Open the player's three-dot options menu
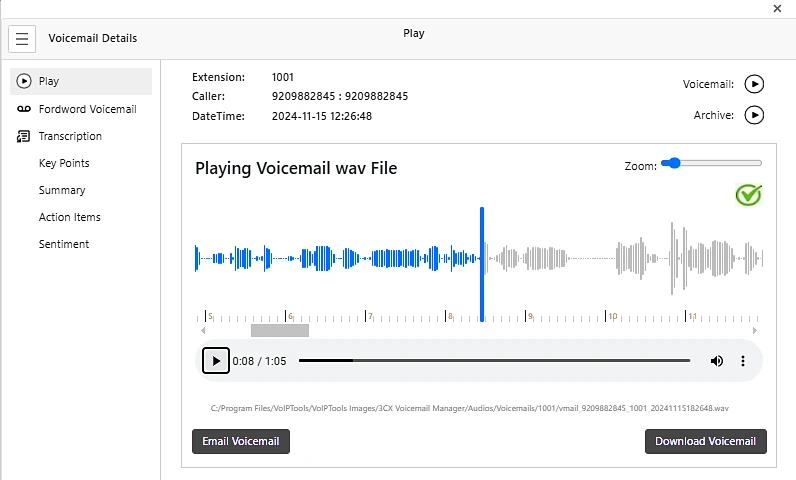 (x=743, y=361)
